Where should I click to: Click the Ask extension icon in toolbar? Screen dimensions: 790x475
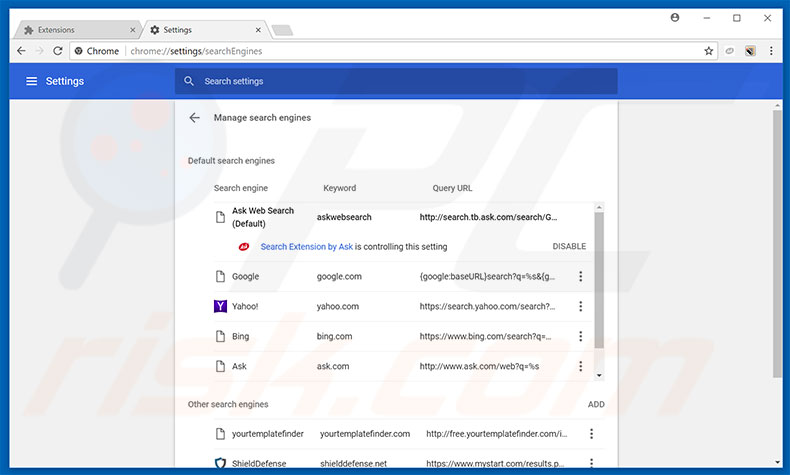(750, 51)
